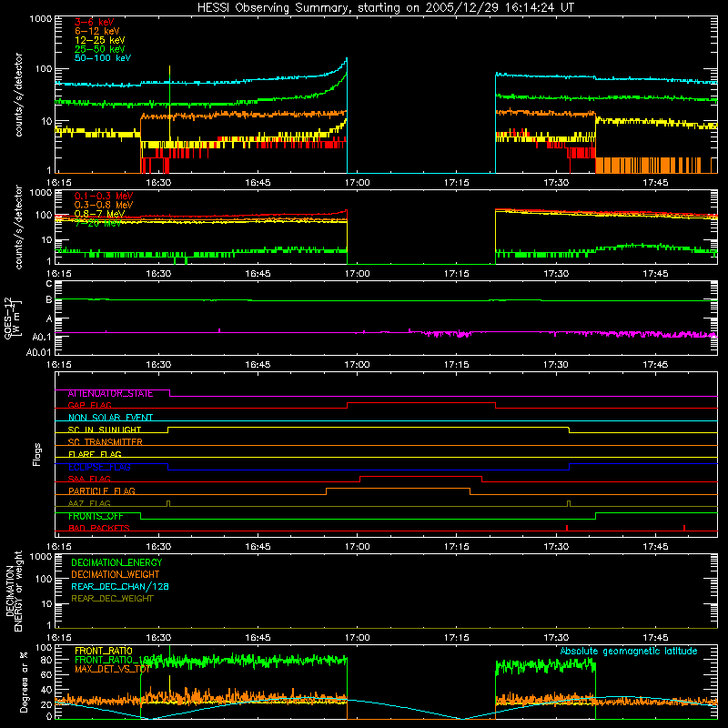This screenshot has width=728, height=728.
Task: Click the 17:30 time label under the top panel
Action: click(x=556, y=183)
